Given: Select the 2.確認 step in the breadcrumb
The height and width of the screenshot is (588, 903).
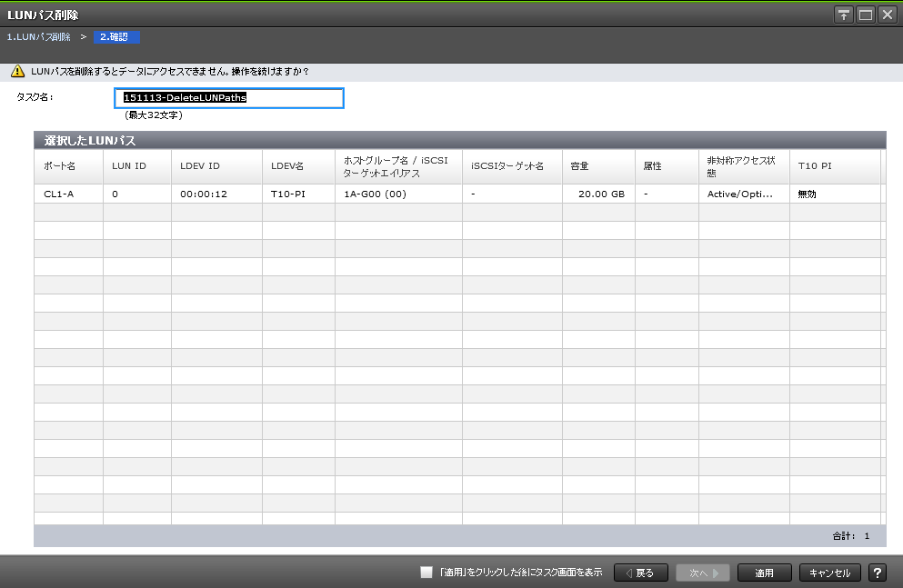Looking at the screenshot, I should (115, 37).
